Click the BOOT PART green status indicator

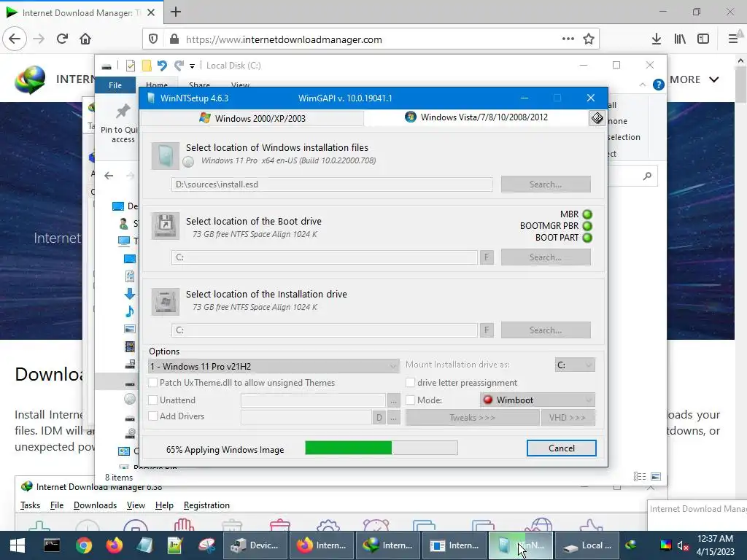587,238
